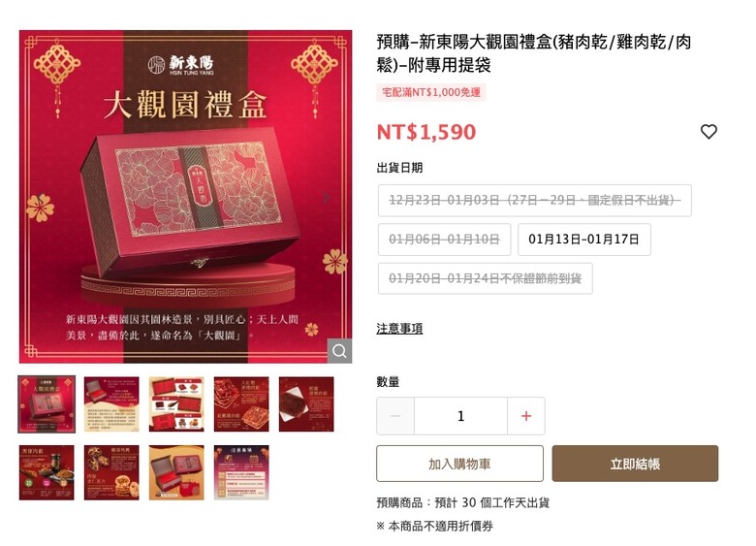The image size is (756, 546).
Task: Open the 注意事項 link
Action: [399, 329]
